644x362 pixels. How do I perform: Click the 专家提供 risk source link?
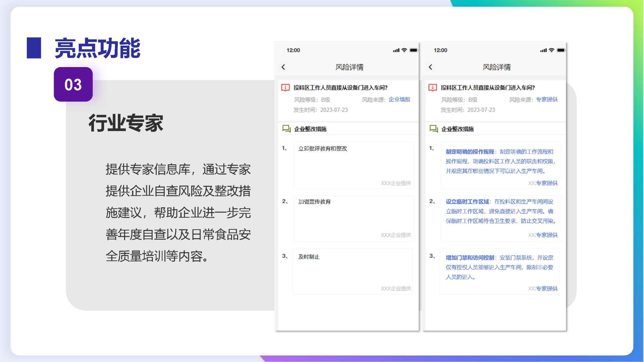(546, 99)
